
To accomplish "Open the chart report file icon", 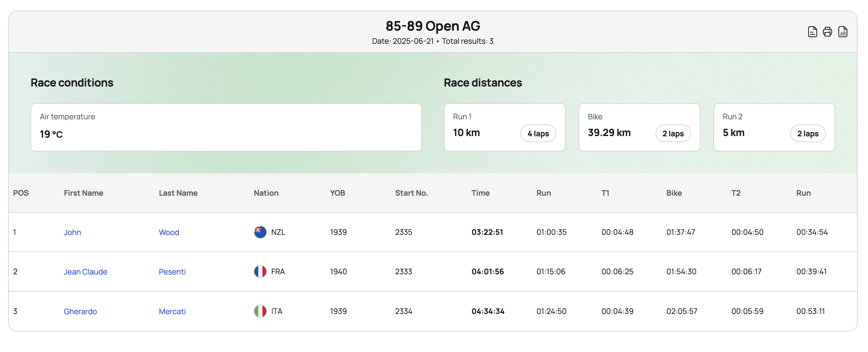I will pyautogui.click(x=842, y=32).
